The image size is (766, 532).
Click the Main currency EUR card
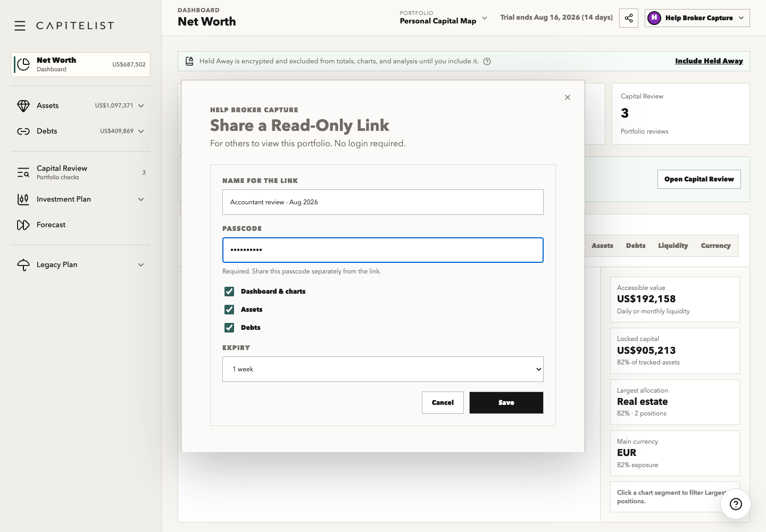point(675,453)
